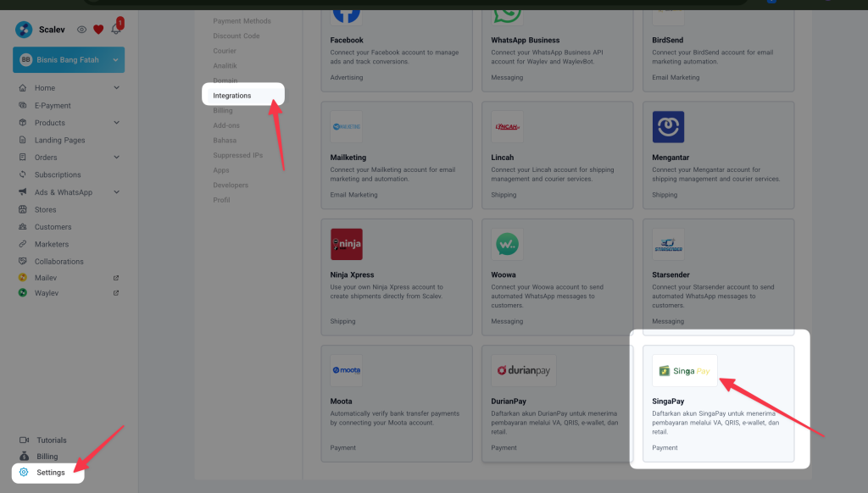
Task: Open the SingaPay integration logo
Action: click(x=685, y=370)
